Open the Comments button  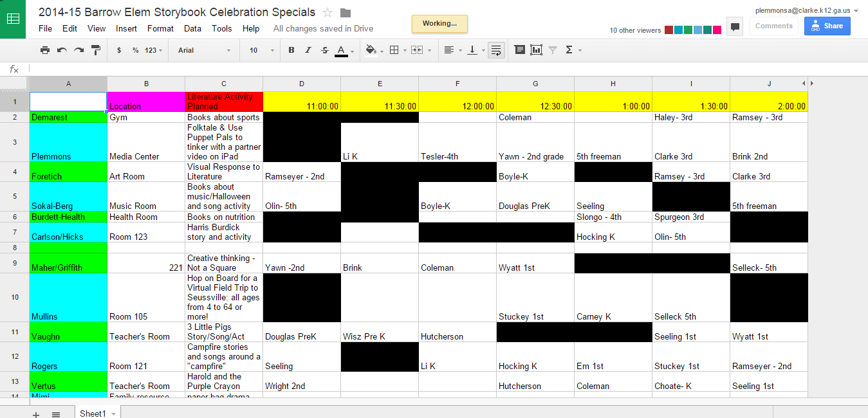[x=773, y=26]
